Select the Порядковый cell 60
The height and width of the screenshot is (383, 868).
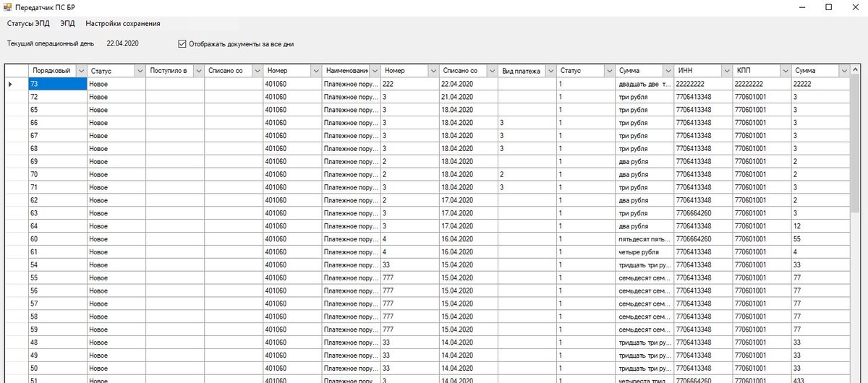click(x=57, y=239)
